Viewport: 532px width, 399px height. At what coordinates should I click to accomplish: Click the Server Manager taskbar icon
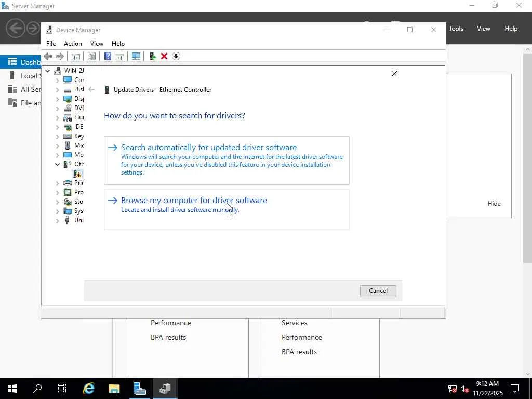(x=139, y=389)
